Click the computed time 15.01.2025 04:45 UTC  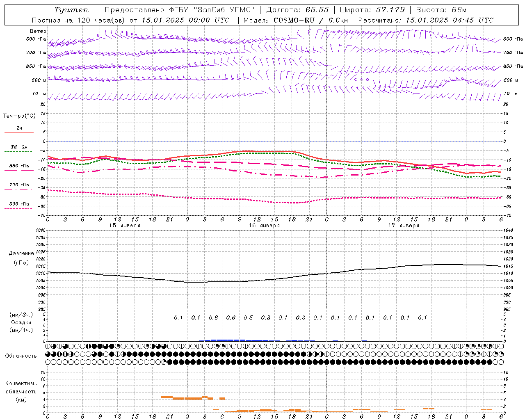coord(450,20)
